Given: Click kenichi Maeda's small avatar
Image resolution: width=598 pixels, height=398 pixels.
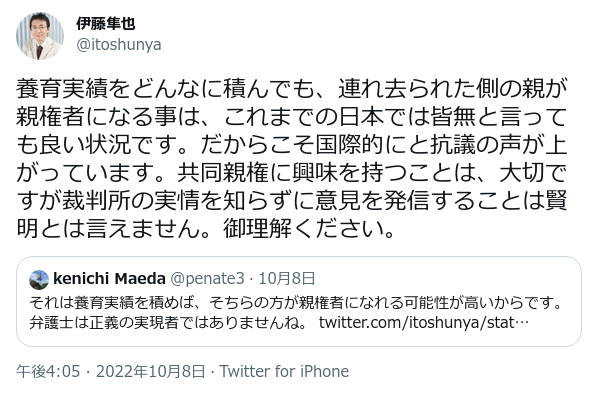Looking at the screenshot, I should tap(39, 279).
